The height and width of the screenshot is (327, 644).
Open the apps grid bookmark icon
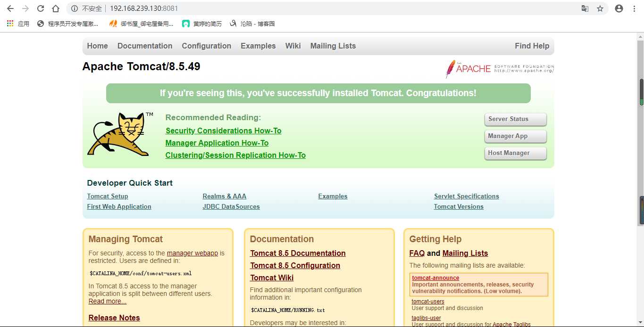point(10,23)
